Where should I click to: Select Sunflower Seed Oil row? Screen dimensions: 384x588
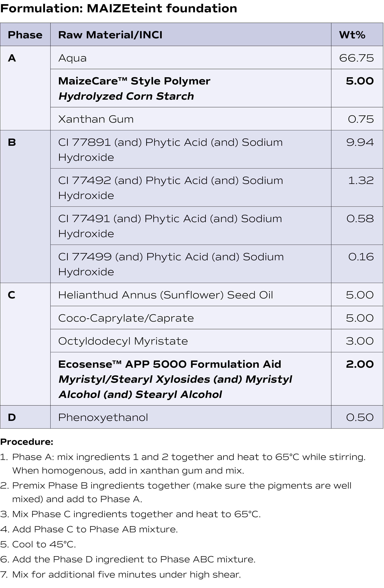[217, 294]
